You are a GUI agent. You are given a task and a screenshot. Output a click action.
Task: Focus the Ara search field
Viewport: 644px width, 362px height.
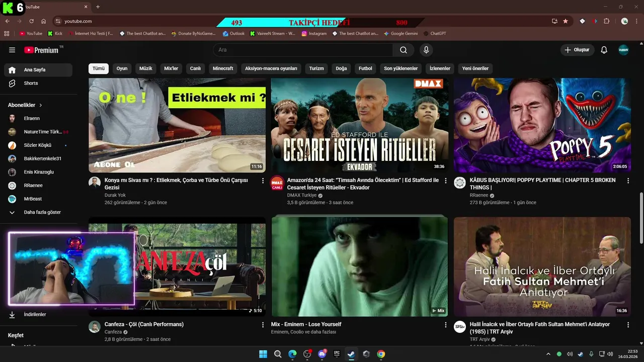pyautogui.click(x=303, y=50)
